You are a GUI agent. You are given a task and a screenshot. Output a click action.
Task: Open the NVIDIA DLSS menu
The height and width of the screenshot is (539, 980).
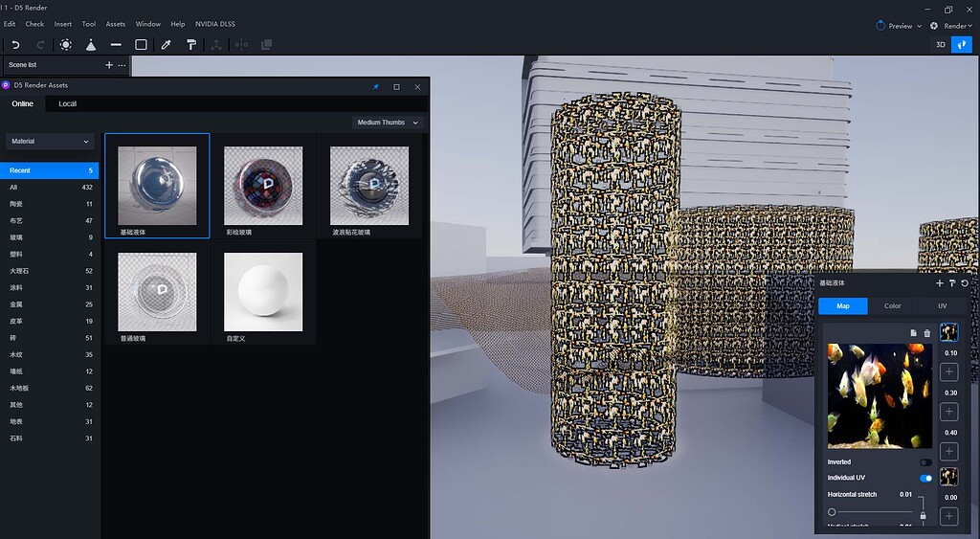click(x=215, y=24)
